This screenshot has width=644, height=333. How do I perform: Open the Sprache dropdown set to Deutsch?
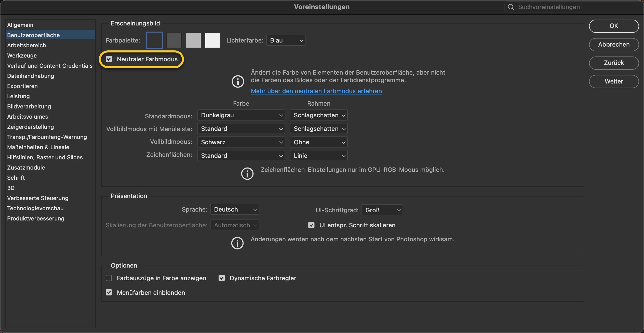pyautogui.click(x=234, y=209)
